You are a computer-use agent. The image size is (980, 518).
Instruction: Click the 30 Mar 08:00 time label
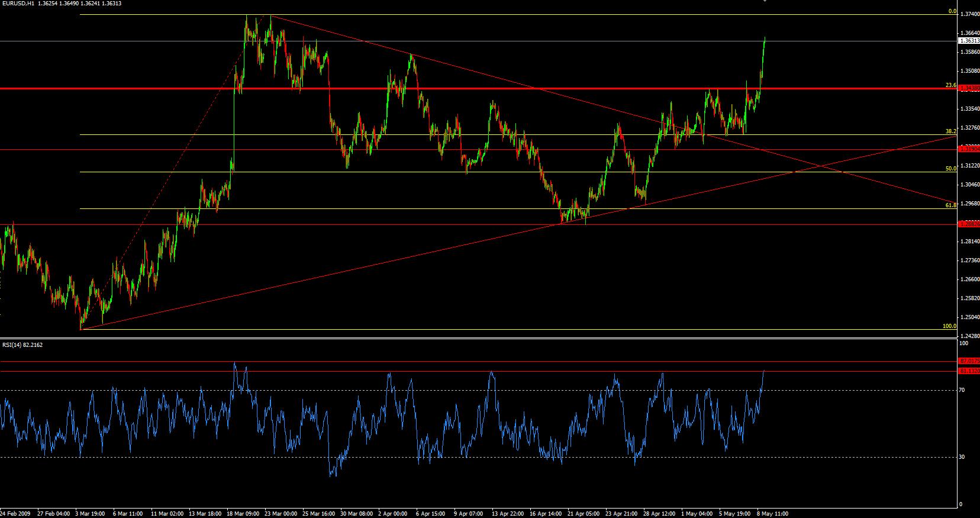[x=357, y=514]
